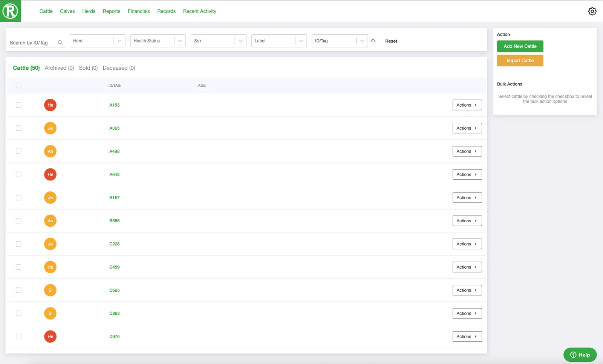Click the Ho breed badge for D459
Image resolution: width=603 pixels, height=364 pixels.
coord(50,267)
